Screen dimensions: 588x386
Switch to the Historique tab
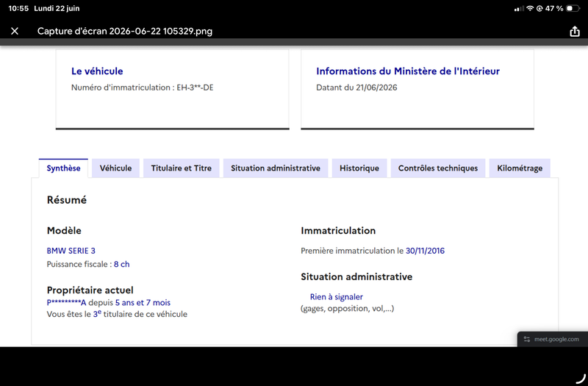(x=359, y=168)
